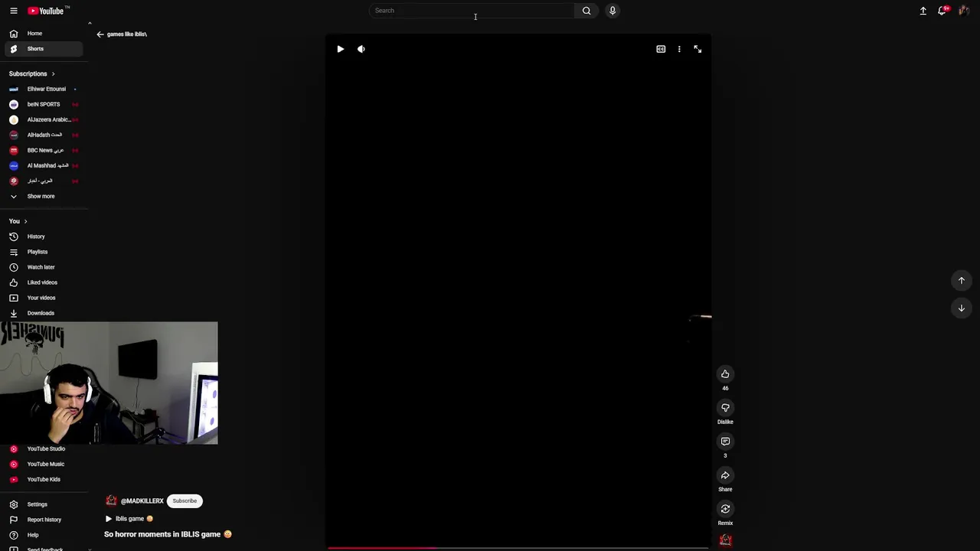Open the account avatar menu
This screenshot has width=980, height=551.
[964, 11]
